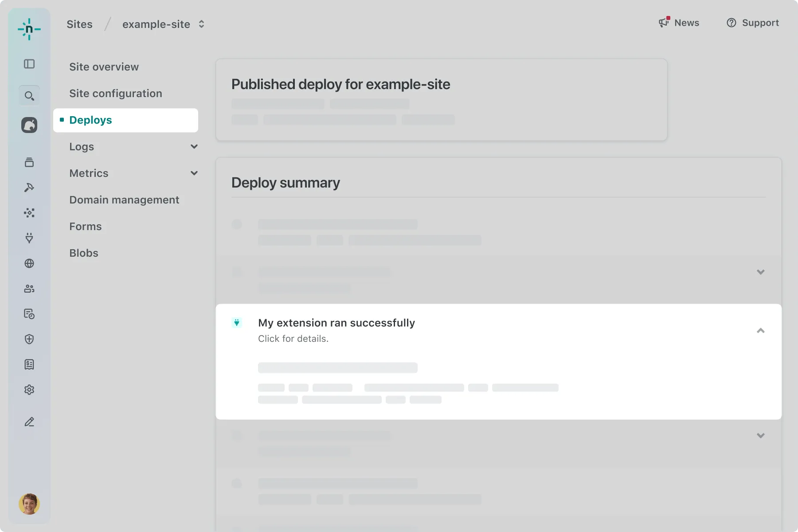Open domains via the globe icon
The height and width of the screenshot is (532, 798).
29,263
